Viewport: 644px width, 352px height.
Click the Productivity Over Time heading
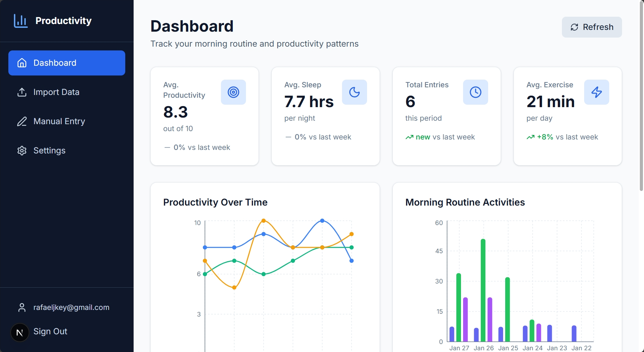215,202
